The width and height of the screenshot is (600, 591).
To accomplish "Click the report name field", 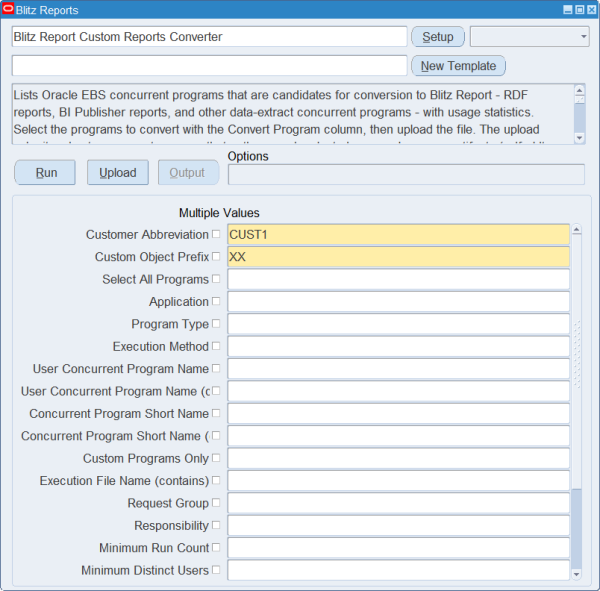I will coord(209,37).
